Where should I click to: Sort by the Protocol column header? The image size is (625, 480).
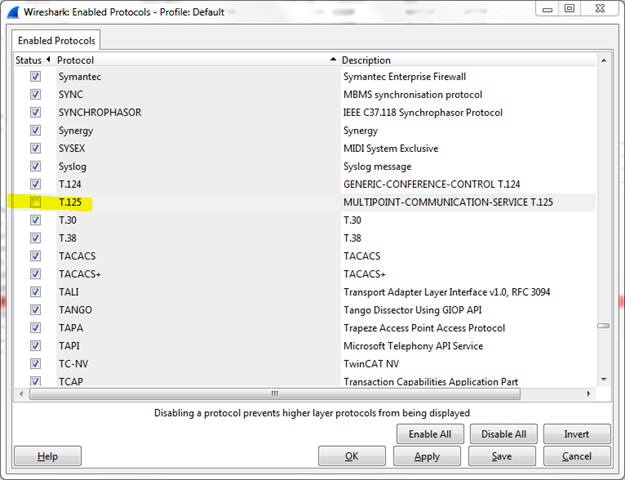[x=197, y=60]
